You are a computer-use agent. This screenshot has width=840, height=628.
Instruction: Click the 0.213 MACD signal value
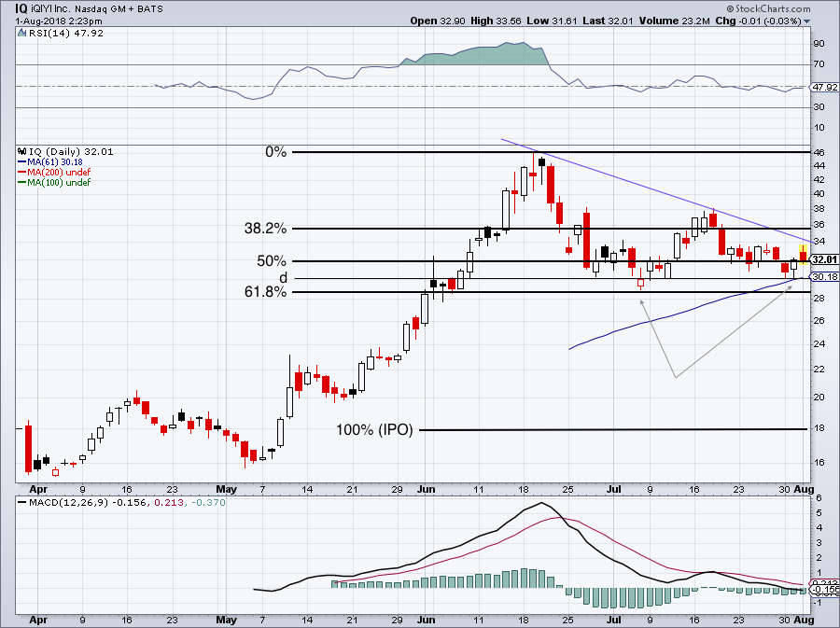pos(169,503)
